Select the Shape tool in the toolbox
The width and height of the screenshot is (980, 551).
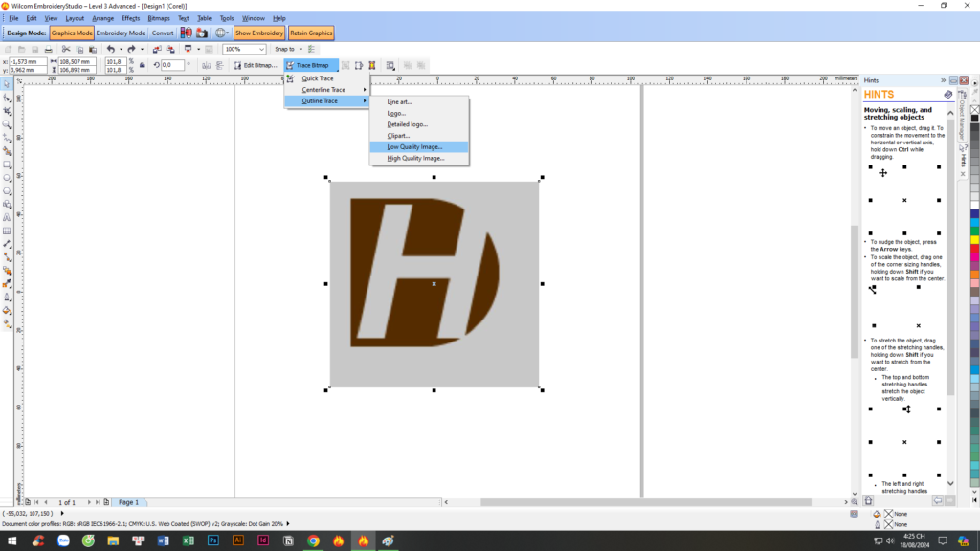(x=7, y=99)
